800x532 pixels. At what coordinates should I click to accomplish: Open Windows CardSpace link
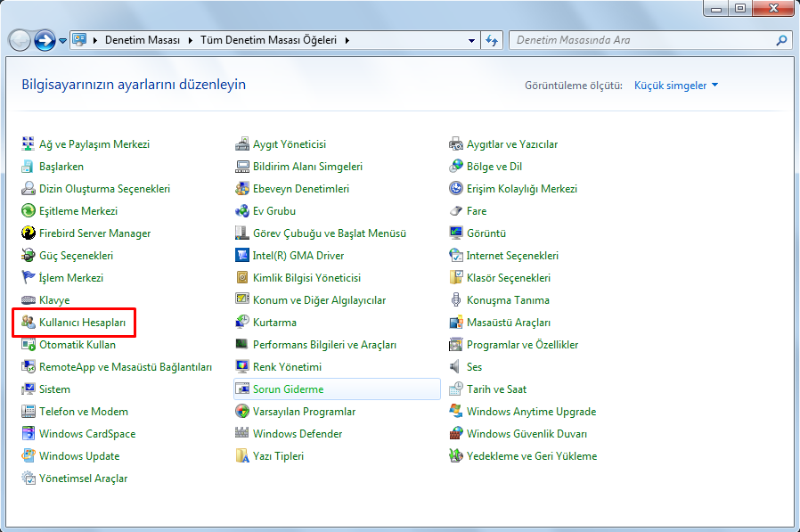tap(87, 434)
